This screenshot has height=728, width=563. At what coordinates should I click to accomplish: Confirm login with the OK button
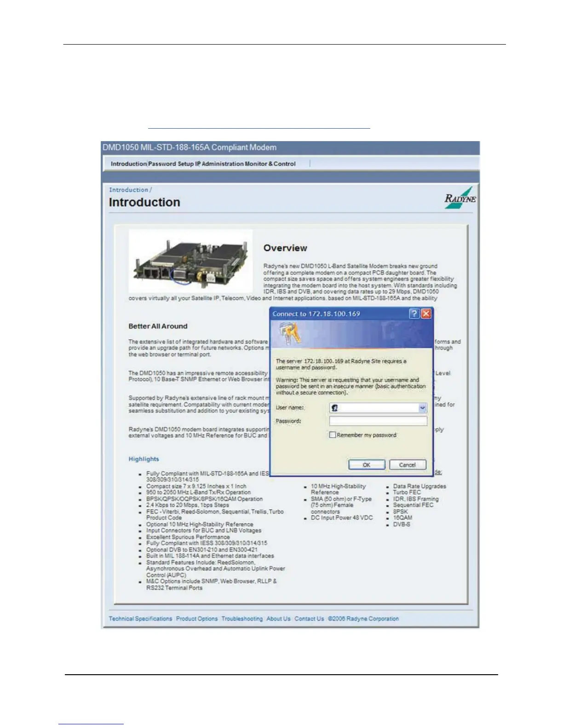367,465
